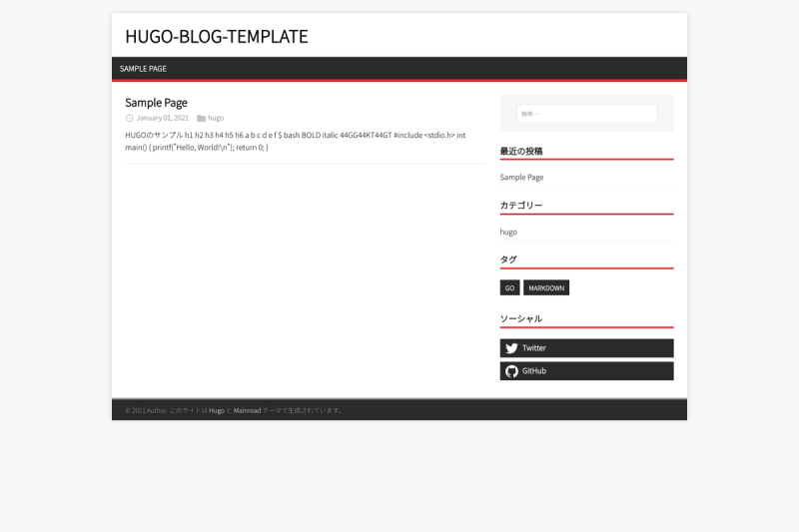Focus the search input field in sidebar
This screenshot has height=532, width=799.
(586, 114)
